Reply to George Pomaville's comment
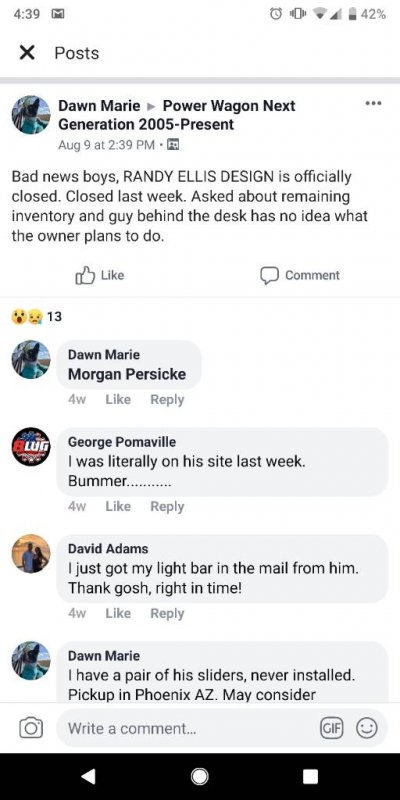This screenshot has width=400, height=800. pyautogui.click(x=167, y=507)
